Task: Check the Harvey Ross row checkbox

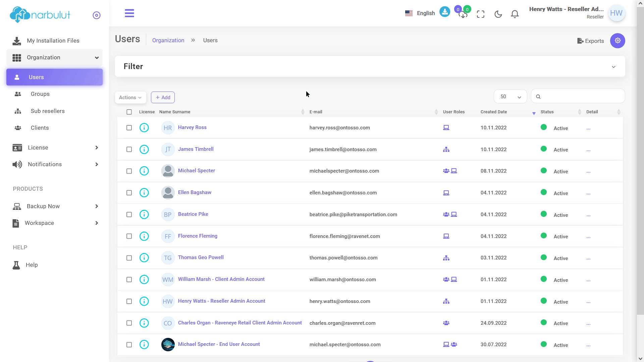Action: [129, 128]
